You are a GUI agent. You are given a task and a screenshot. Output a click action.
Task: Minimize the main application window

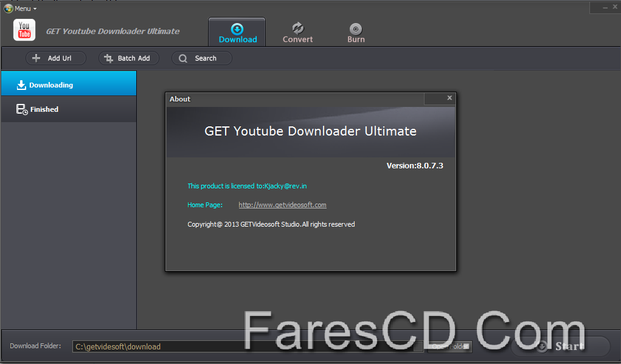click(x=605, y=7)
